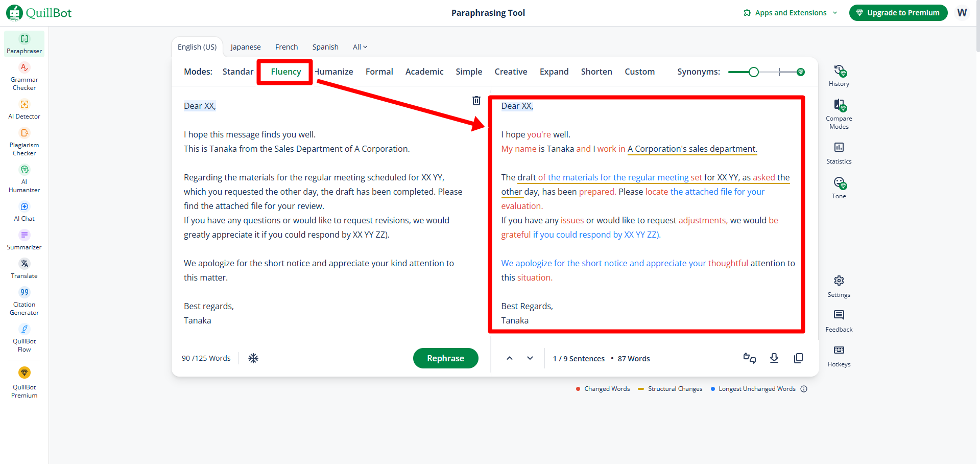This screenshot has width=980, height=464.
Task: Click the QuillBot logo
Action: tap(39, 13)
